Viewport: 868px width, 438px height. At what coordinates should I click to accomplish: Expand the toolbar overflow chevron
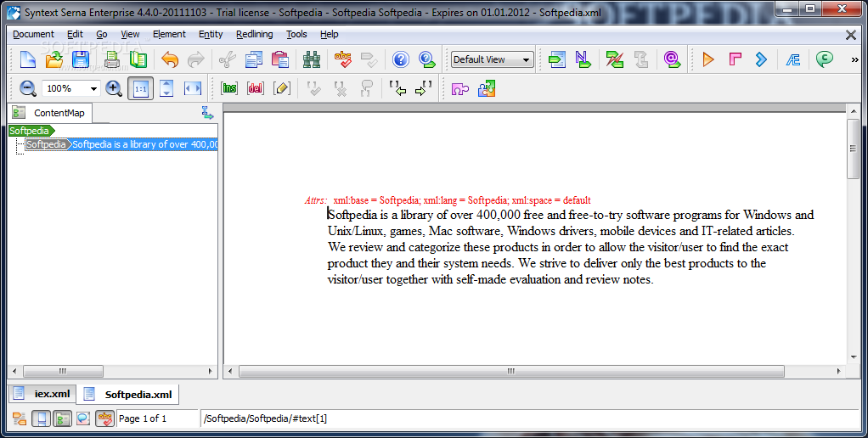(854, 59)
